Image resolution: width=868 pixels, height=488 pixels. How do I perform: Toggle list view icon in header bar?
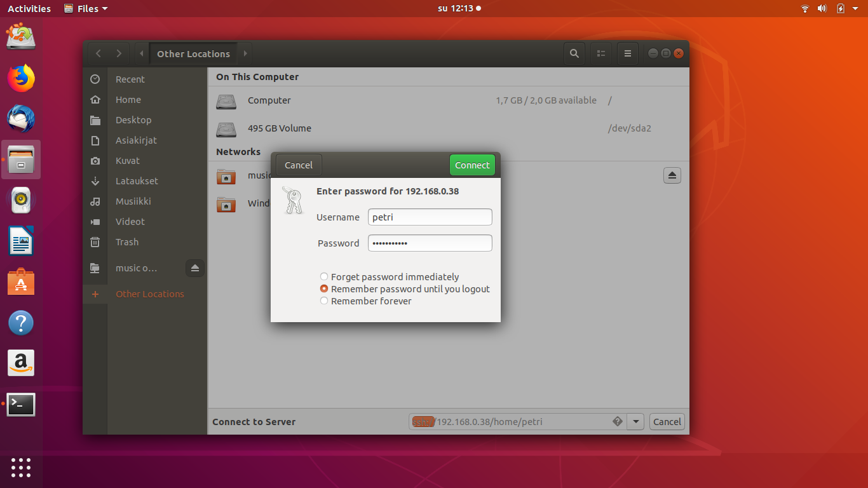pyautogui.click(x=601, y=54)
